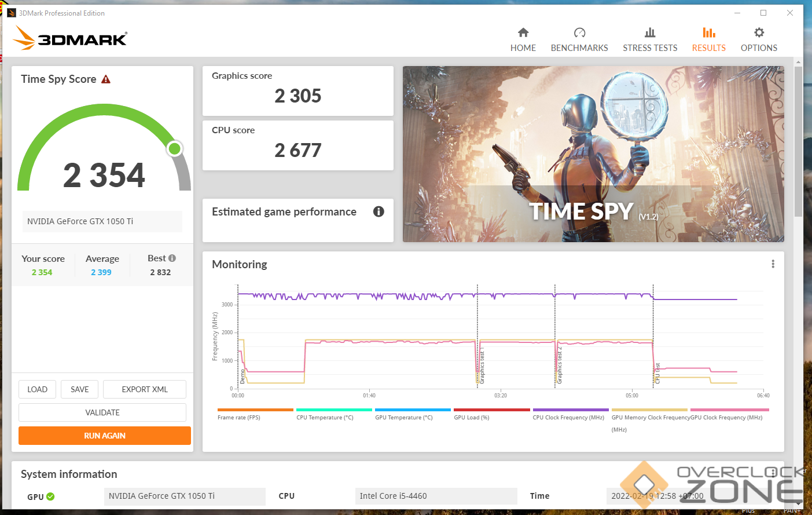Viewport: 812px width, 515px height.
Task: Open the Monitoring three-dot options menu
Action: pyautogui.click(x=773, y=264)
